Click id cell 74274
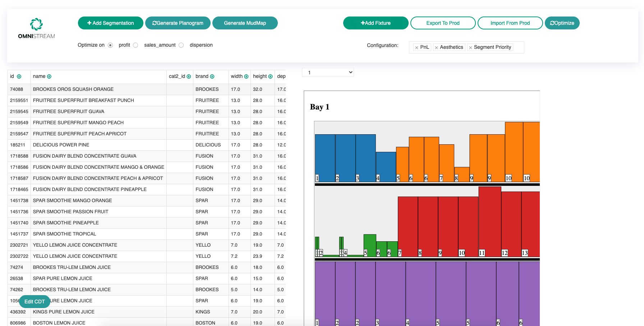 click(x=19, y=267)
